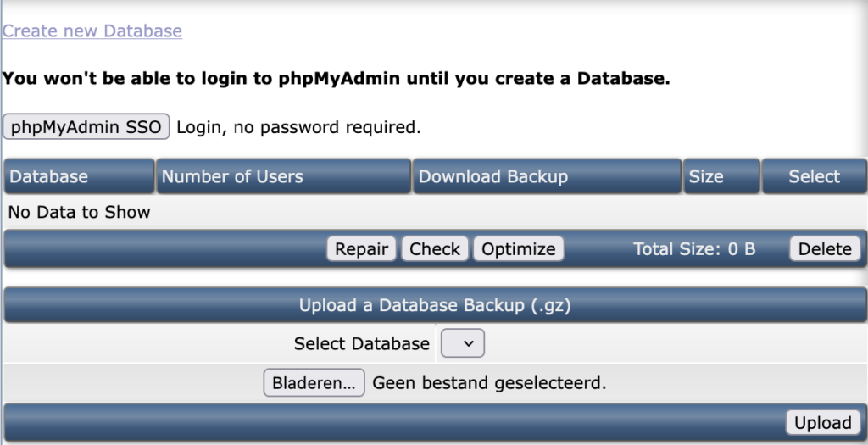Click the Select column header
868x445 pixels.
point(814,176)
